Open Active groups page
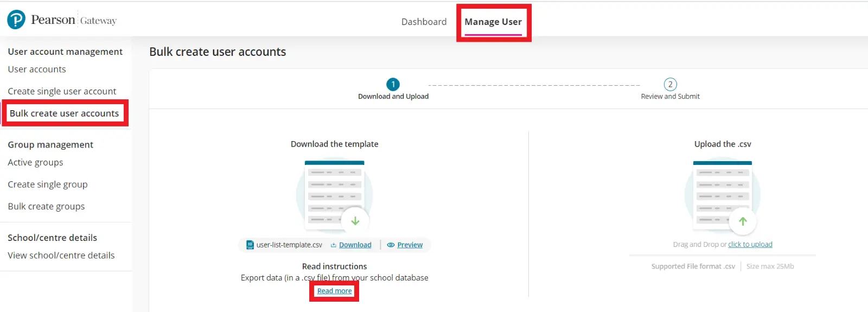This screenshot has width=868, height=312. tap(35, 163)
